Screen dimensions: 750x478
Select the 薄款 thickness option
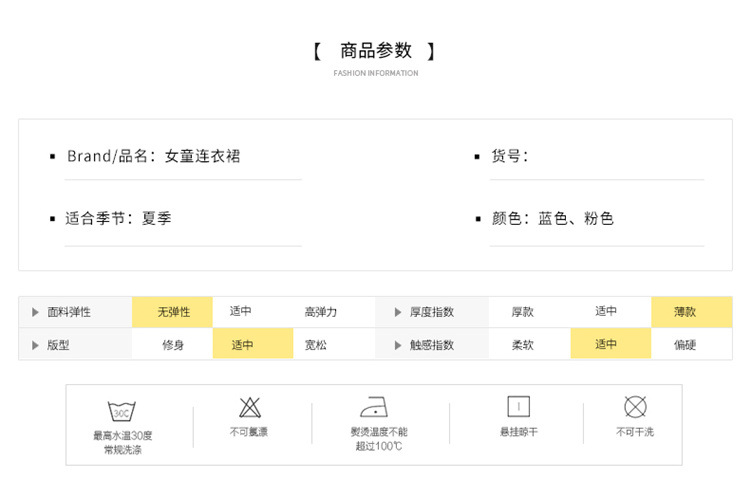(691, 312)
